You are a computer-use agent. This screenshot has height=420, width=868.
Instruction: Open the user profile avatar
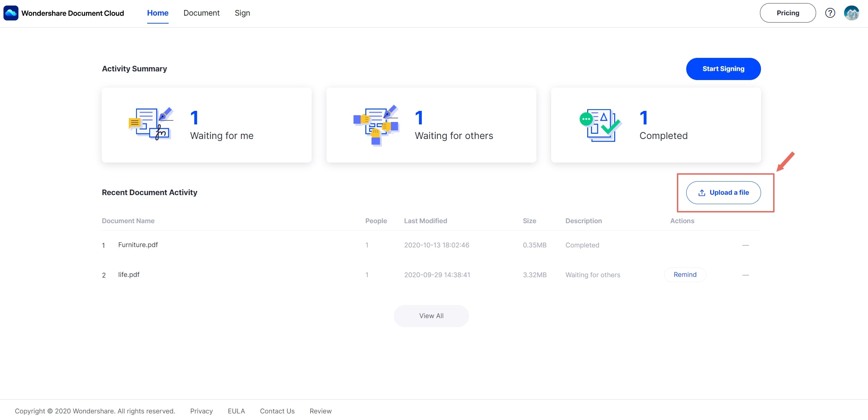[x=851, y=13]
